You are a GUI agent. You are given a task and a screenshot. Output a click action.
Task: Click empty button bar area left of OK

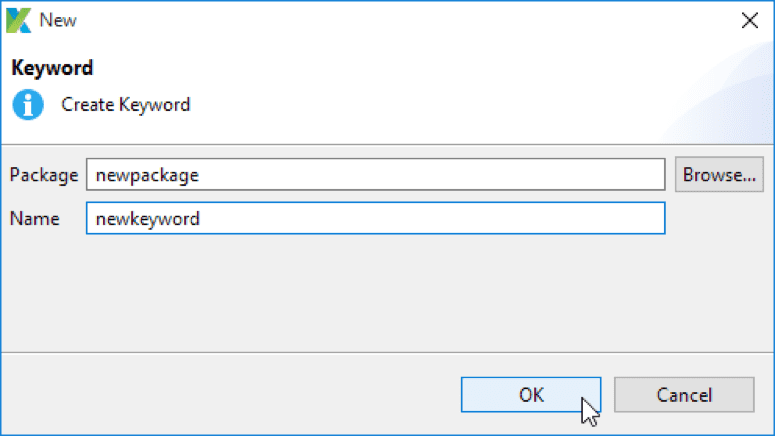coord(230,395)
